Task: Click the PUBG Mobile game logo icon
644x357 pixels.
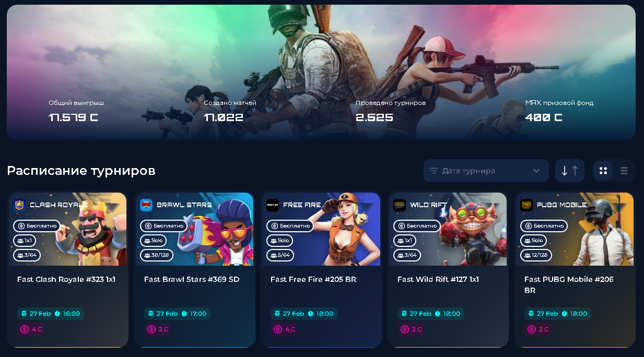Action: tap(526, 205)
